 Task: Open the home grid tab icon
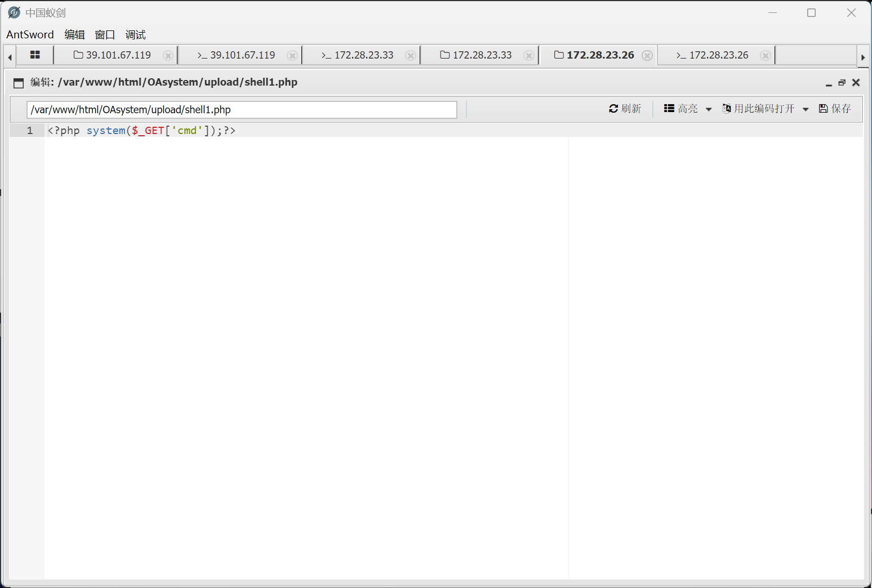(x=35, y=55)
